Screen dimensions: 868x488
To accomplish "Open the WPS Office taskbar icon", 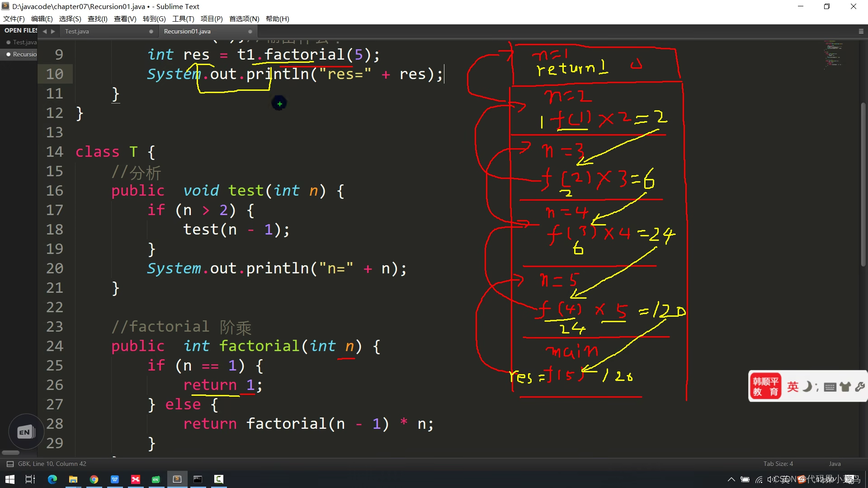I will pyautogui.click(x=115, y=479).
